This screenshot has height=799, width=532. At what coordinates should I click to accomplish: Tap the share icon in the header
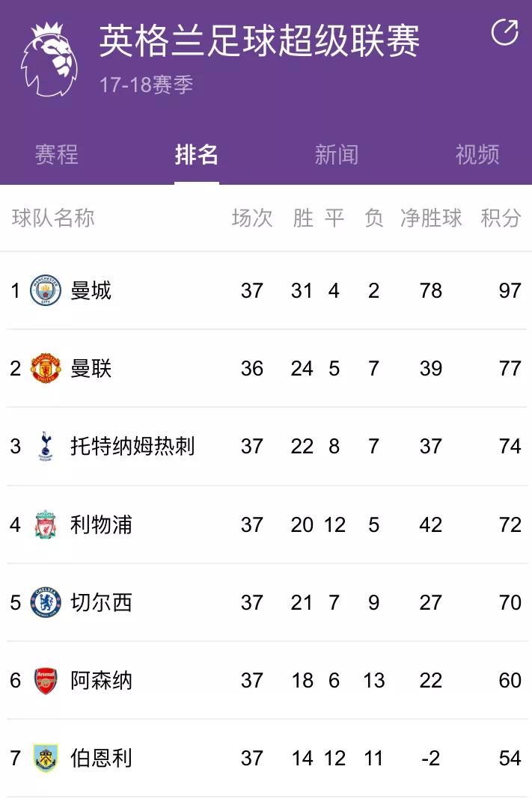tap(504, 32)
